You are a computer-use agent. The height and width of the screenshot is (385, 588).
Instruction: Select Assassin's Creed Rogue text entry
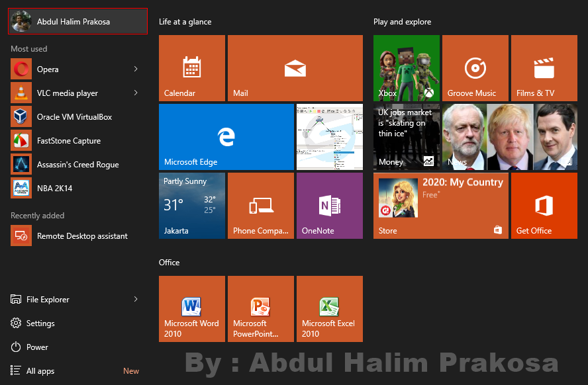coord(78,165)
